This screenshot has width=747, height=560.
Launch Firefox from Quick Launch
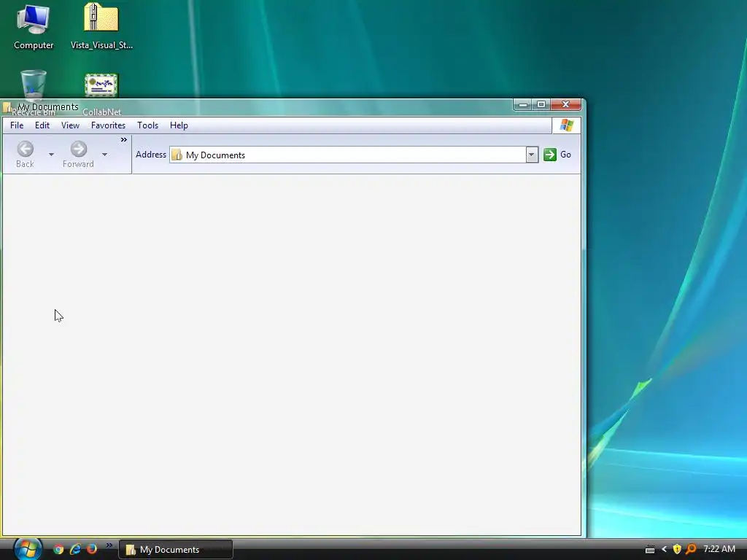92,549
